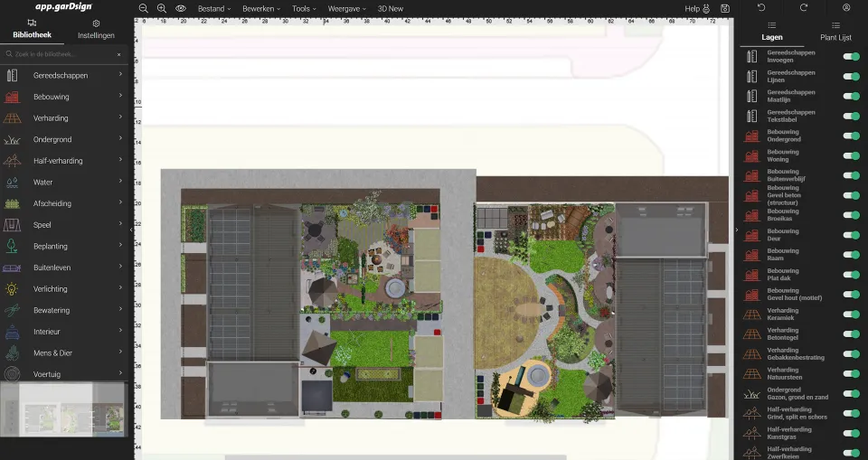This screenshot has height=460, width=868.
Task: Zoom out with the minus magnifier icon
Action: 144,8
